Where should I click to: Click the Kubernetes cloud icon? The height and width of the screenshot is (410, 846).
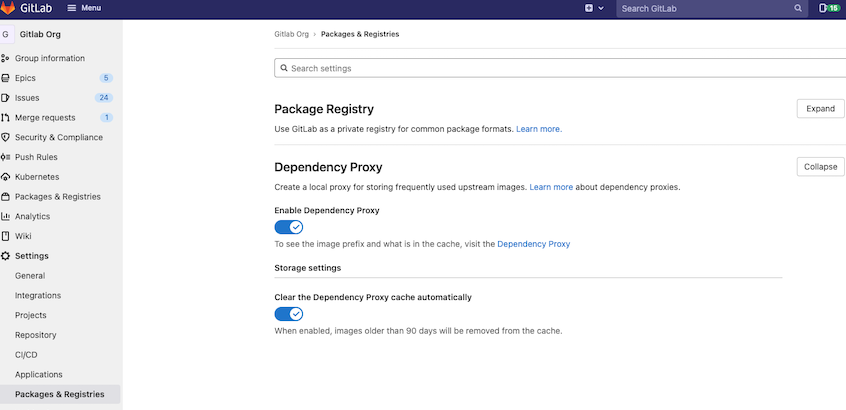tap(5, 177)
